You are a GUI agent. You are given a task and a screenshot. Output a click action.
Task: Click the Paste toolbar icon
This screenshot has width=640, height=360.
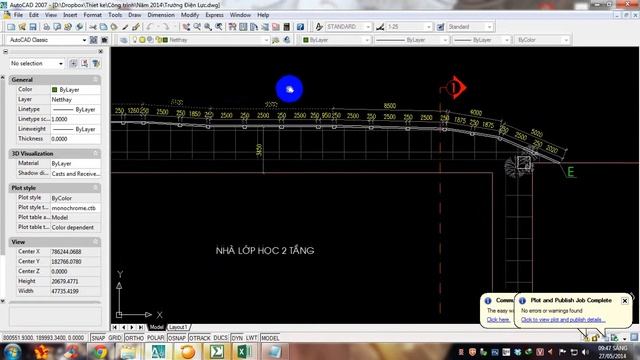pos(114,27)
